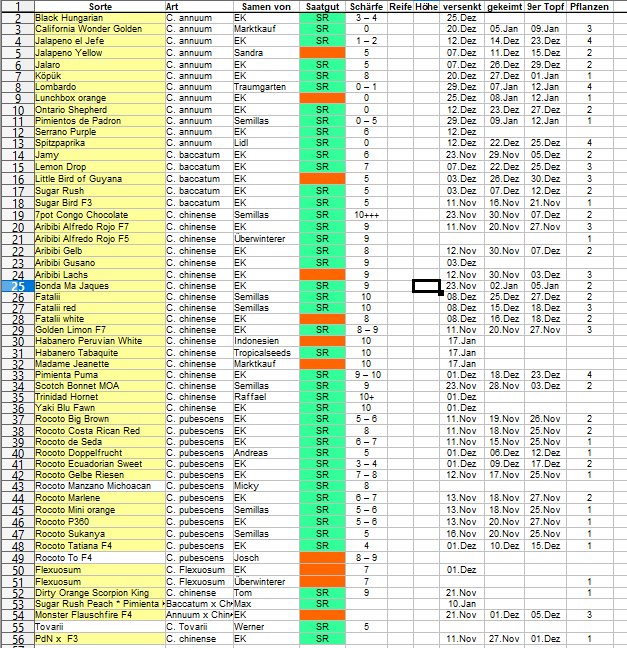The image size is (627, 648).
Task: Select the green SR cell for Lemon Drop
Action: 322,166
